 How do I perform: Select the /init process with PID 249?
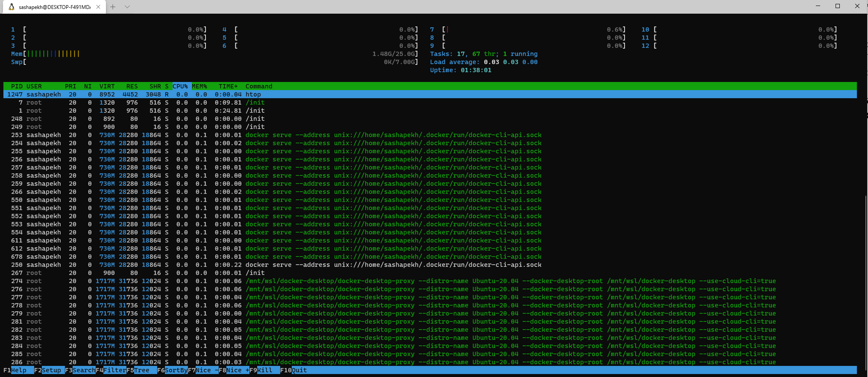430,127
